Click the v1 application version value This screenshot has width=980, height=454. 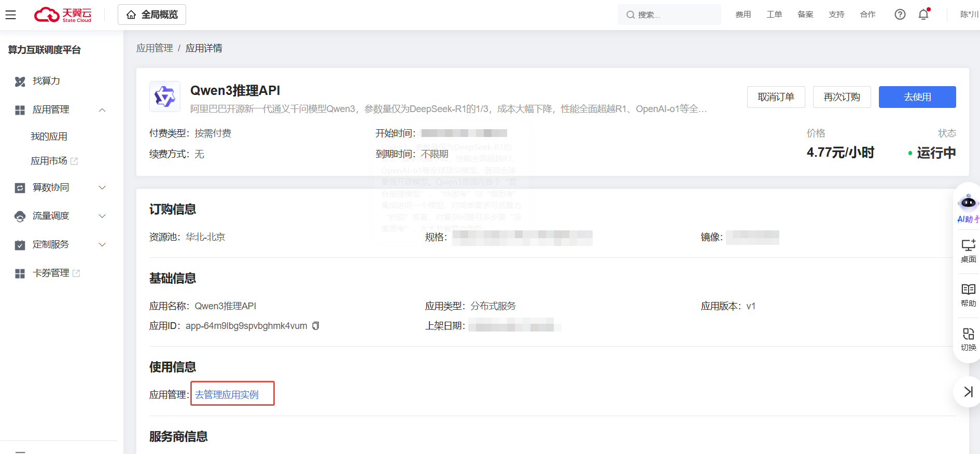(751, 306)
